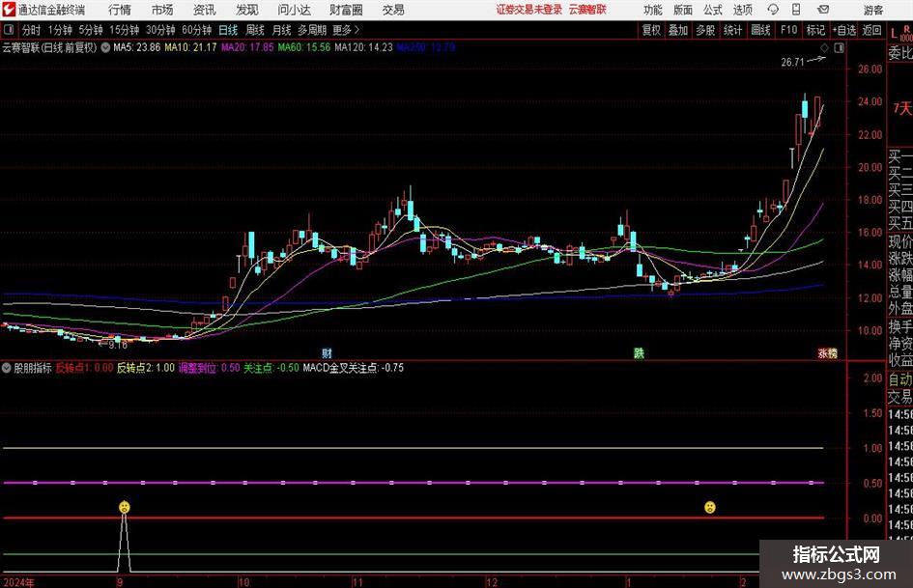Viewport: 913px width, 588px height.
Task: Open the 版面 menu
Action: [x=683, y=10]
